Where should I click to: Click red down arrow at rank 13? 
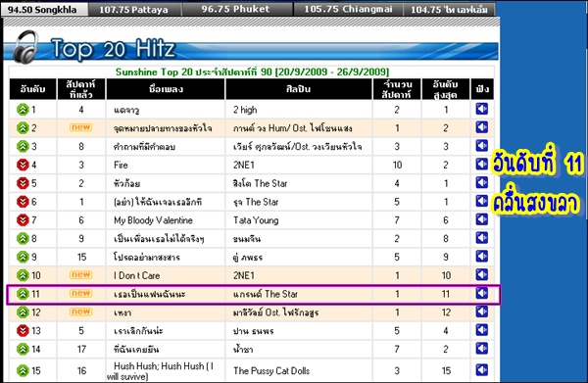coord(23,330)
